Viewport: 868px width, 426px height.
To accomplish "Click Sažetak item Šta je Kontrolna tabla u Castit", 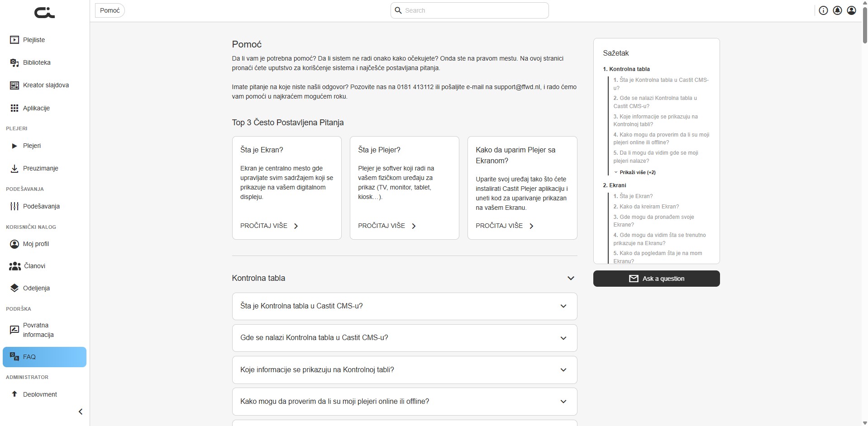I will 661,84.
